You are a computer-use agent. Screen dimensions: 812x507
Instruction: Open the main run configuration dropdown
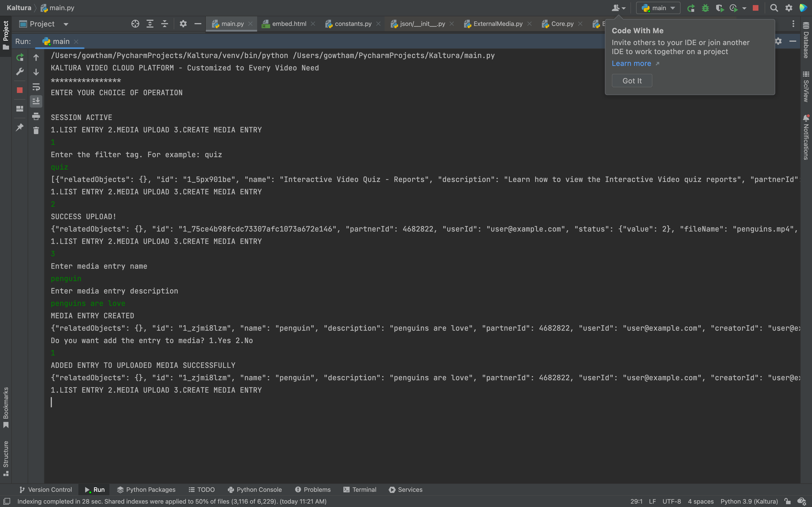pos(658,8)
